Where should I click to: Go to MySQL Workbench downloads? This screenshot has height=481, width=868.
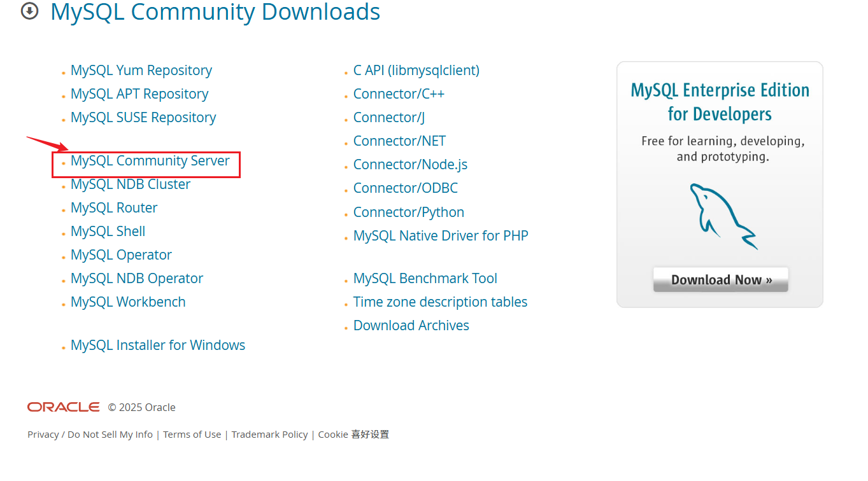128,302
